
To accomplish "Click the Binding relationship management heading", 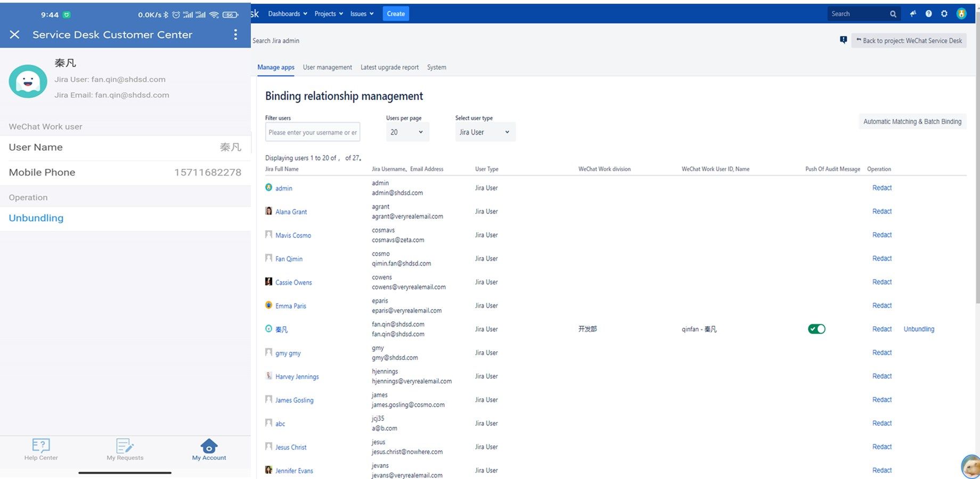I will click(344, 96).
